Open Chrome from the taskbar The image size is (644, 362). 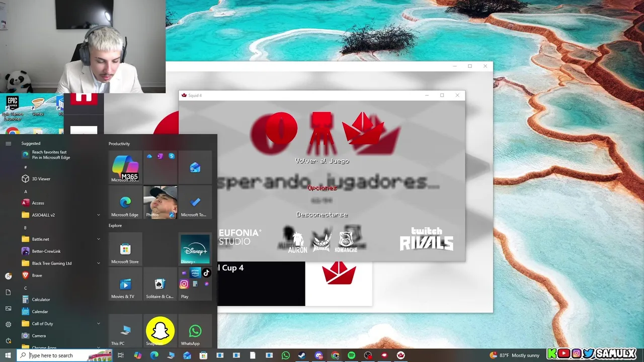coord(335,355)
